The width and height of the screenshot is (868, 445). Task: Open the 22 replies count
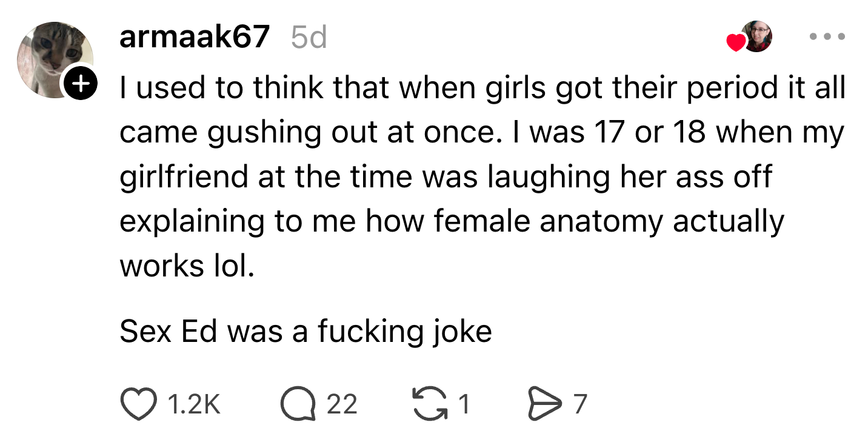coord(342,404)
